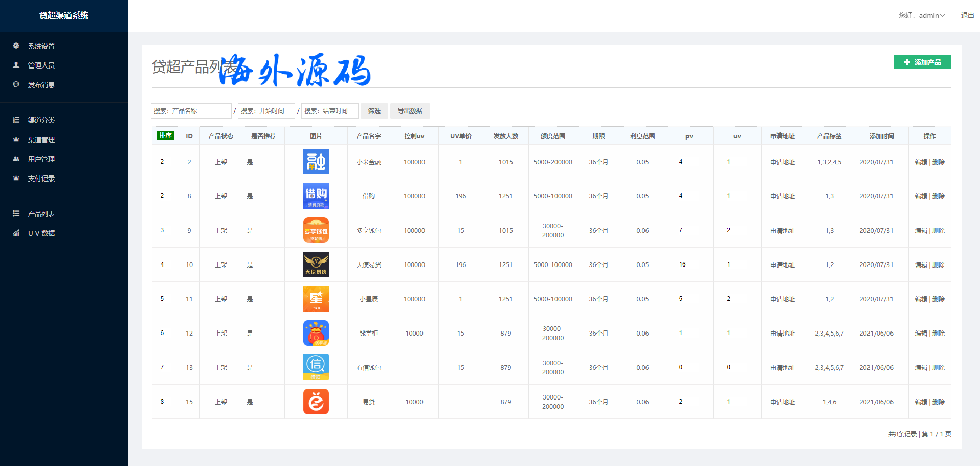The height and width of the screenshot is (466, 980).
Task: Click the 小米金融 product logo image
Action: point(316,162)
